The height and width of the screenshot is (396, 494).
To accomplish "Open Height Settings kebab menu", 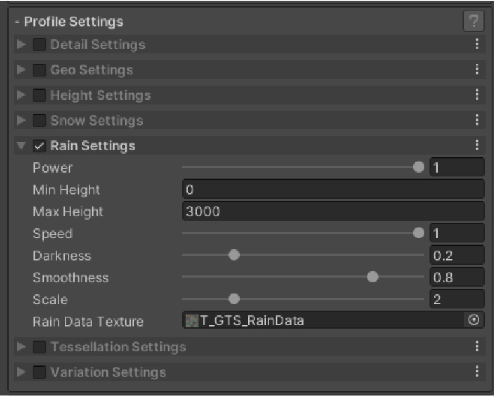I will pos(477,95).
